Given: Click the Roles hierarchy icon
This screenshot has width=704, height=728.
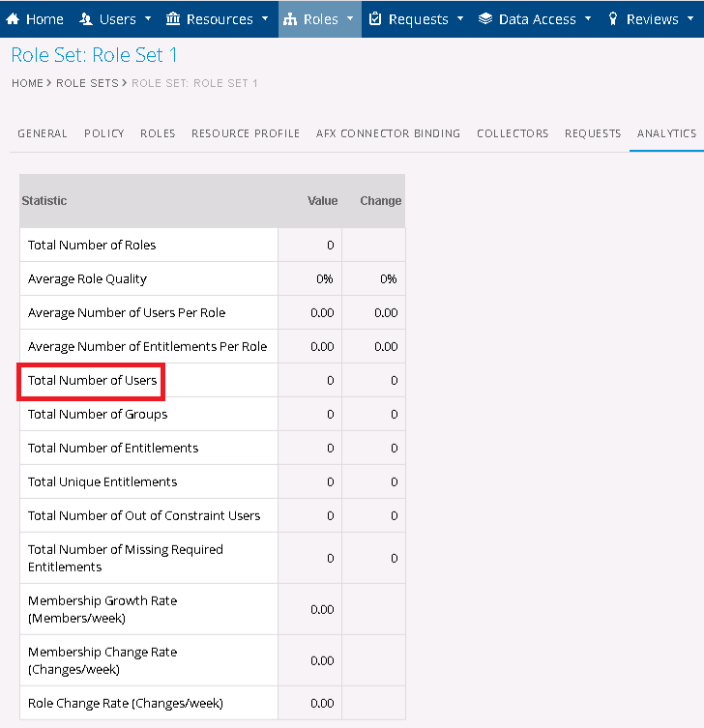Looking at the screenshot, I should [290, 19].
